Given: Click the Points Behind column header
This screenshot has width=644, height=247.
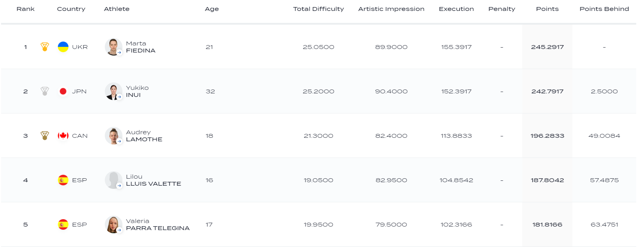Looking at the screenshot, I should (604, 9).
